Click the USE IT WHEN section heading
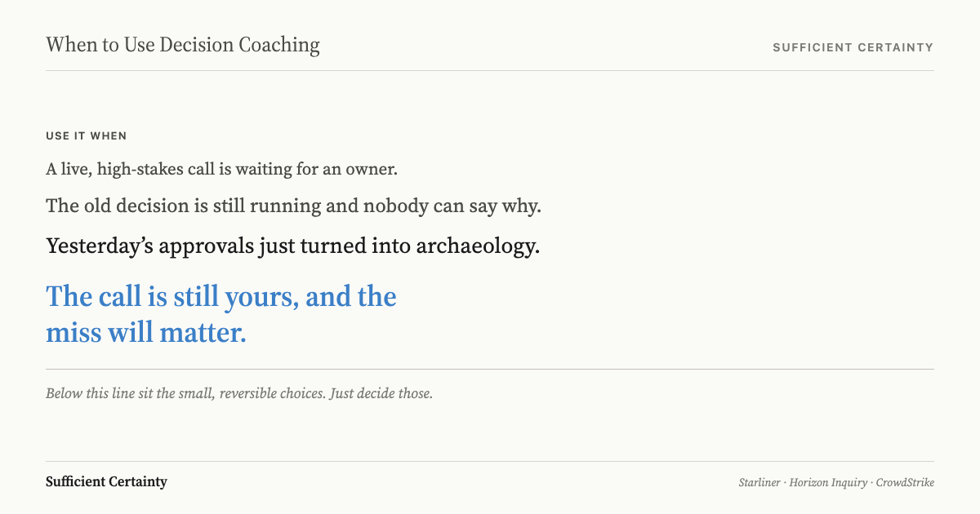980x514 pixels. (x=87, y=136)
